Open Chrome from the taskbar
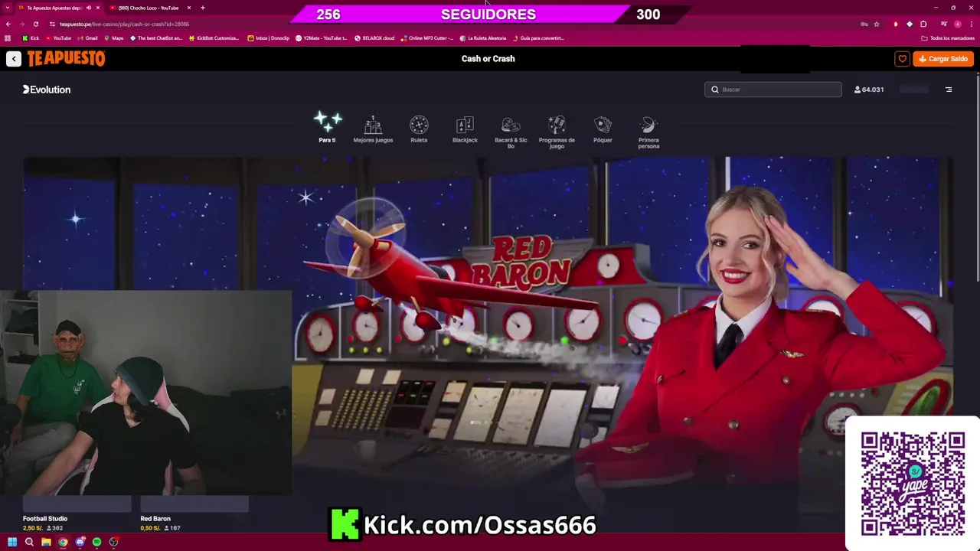The width and height of the screenshot is (980, 551). [x=63, y=542]
